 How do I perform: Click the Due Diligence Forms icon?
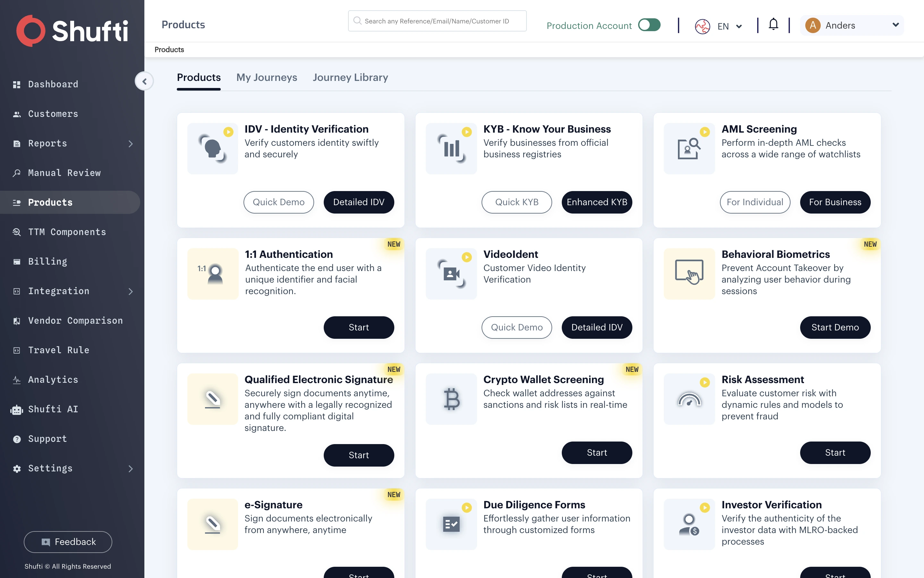pos(451,524)
